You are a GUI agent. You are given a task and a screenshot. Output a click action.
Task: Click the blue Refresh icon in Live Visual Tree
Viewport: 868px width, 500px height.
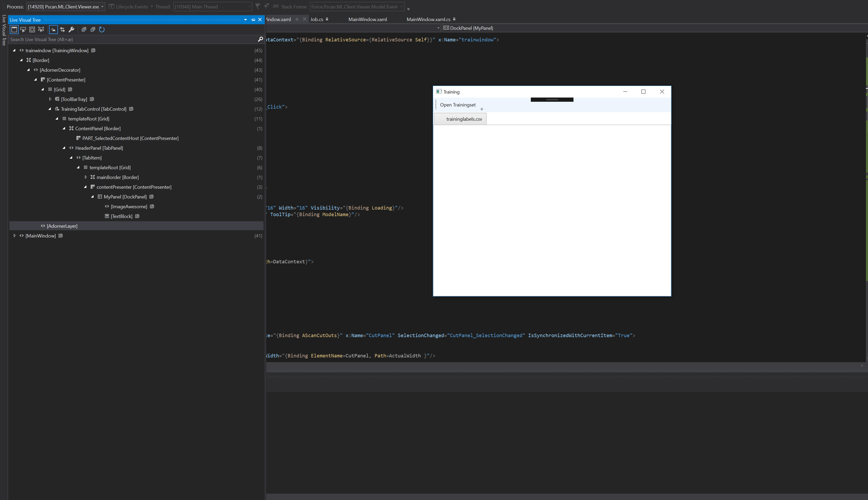pyautogui.click(x=102, y=30)
